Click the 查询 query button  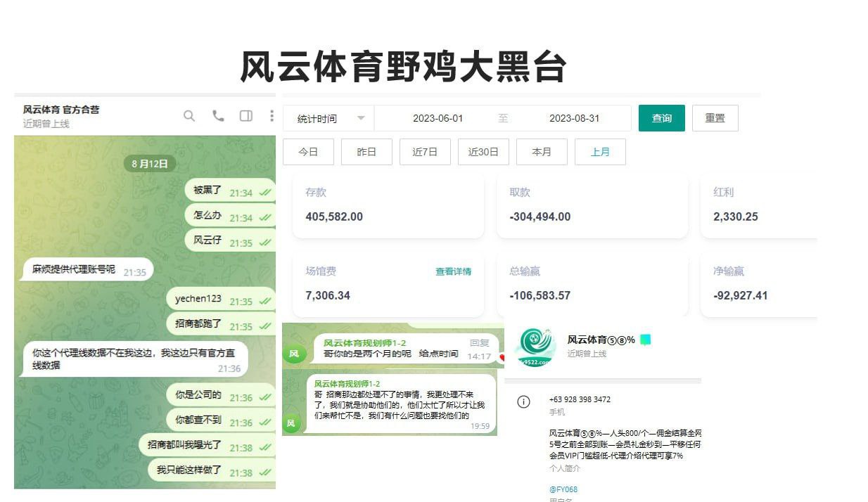(661, 117)
